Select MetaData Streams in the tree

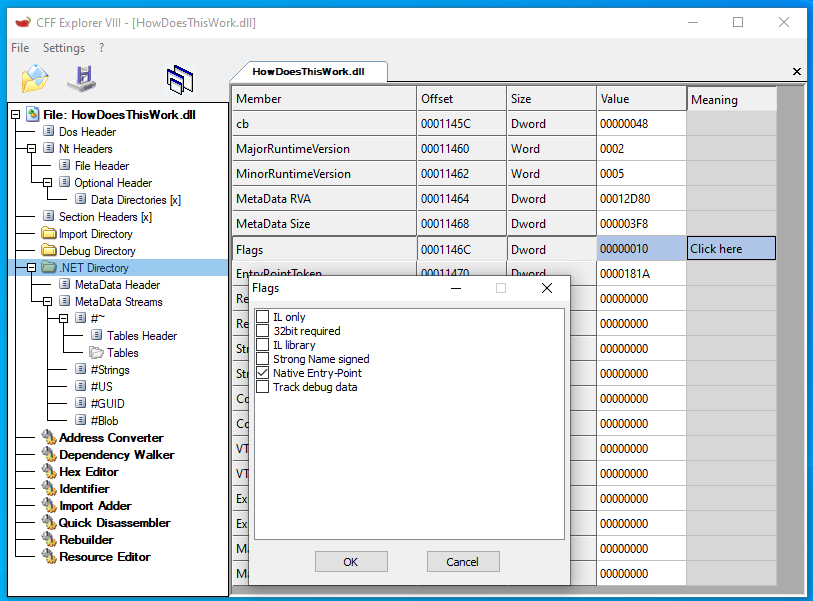[118, 302]
